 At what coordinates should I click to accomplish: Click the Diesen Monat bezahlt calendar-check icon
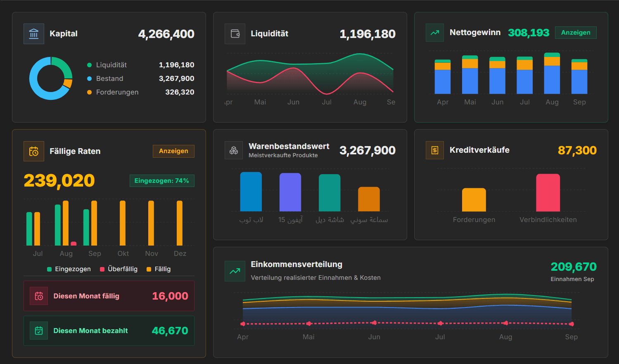[x=39, y=331]
